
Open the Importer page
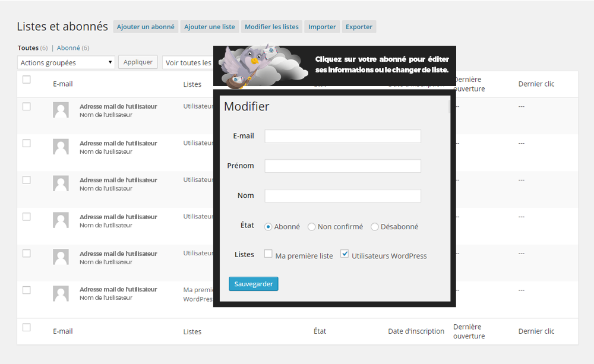point(322,27)
